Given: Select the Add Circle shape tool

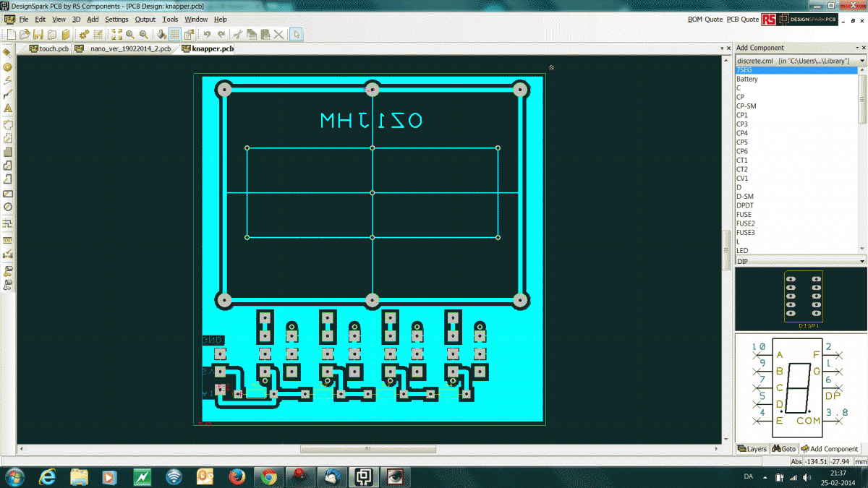Looking at the screenshot, I should tap(8, 207).
